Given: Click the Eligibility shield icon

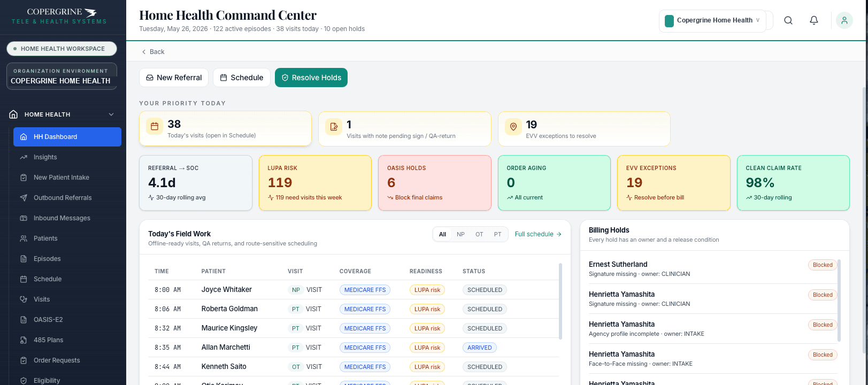Looking at the screenshot, I should click(x=24, y=381).
